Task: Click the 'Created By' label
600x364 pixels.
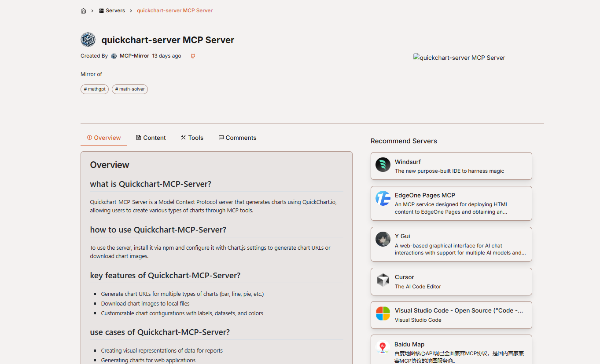Action: click(x=94, y=56)
